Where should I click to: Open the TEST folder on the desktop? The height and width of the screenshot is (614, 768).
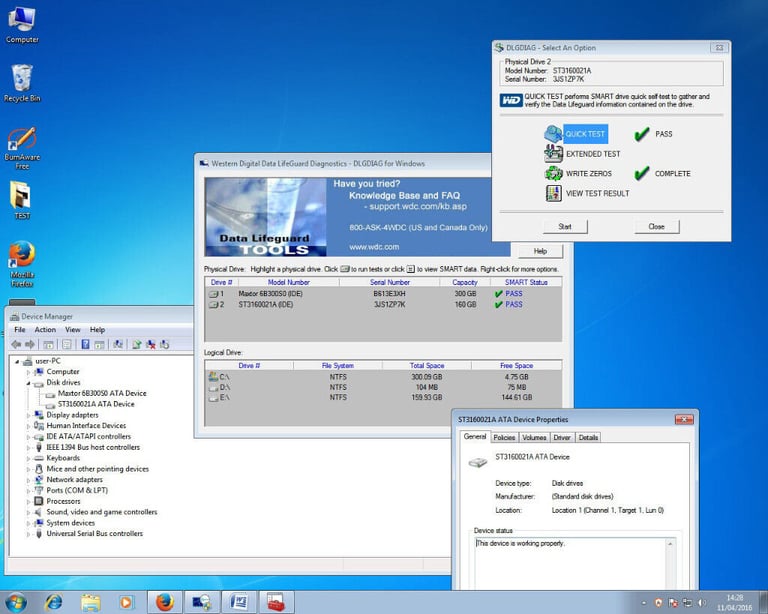pos(22,200)
